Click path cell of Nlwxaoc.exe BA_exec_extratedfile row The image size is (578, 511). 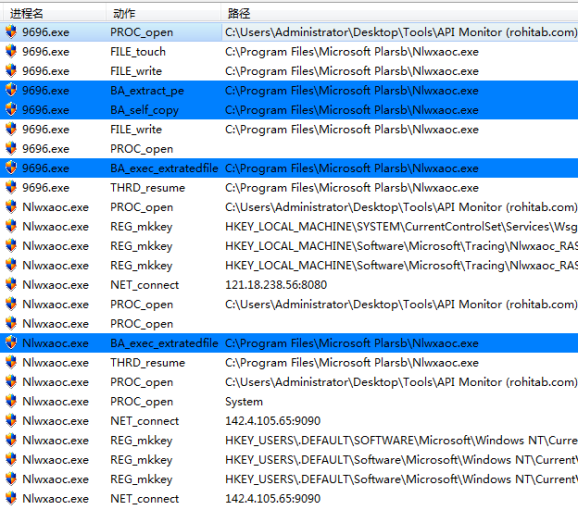[x=352, y=343]
